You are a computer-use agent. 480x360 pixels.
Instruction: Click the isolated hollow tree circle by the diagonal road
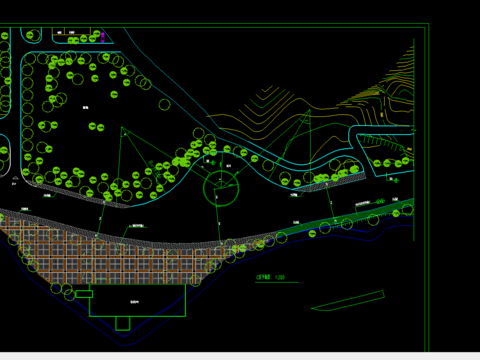164,105
